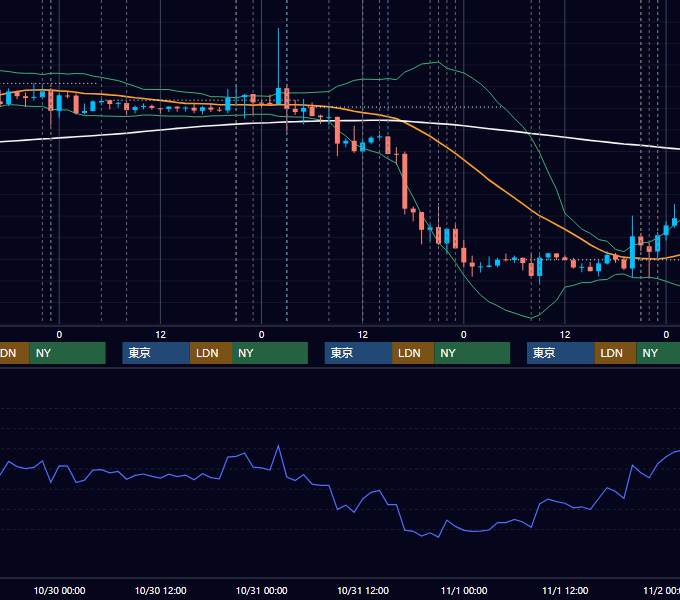Image resolution: width=680 pixels, height=600 pixels.
Task: Click the 東京 session block on 11/1
Action: (x=560, y=353)
